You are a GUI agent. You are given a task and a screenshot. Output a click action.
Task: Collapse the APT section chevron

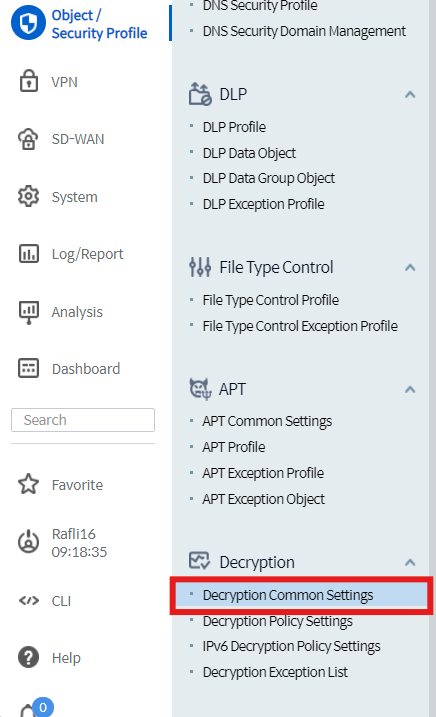coord(410,390)
